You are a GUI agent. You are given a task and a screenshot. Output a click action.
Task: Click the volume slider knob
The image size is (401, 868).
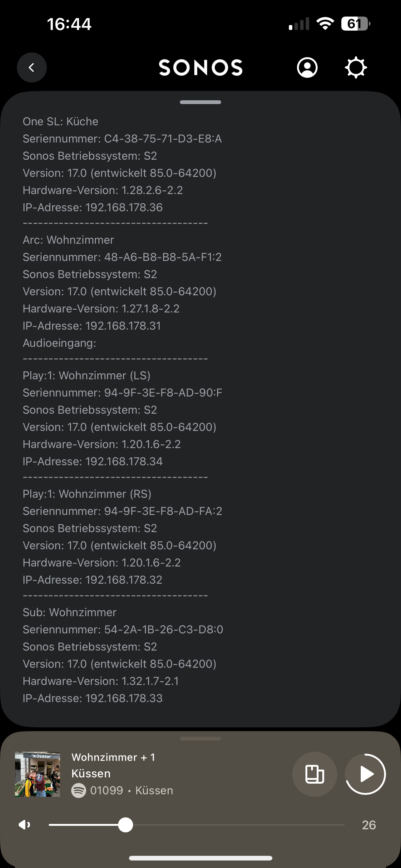point(126,825)
